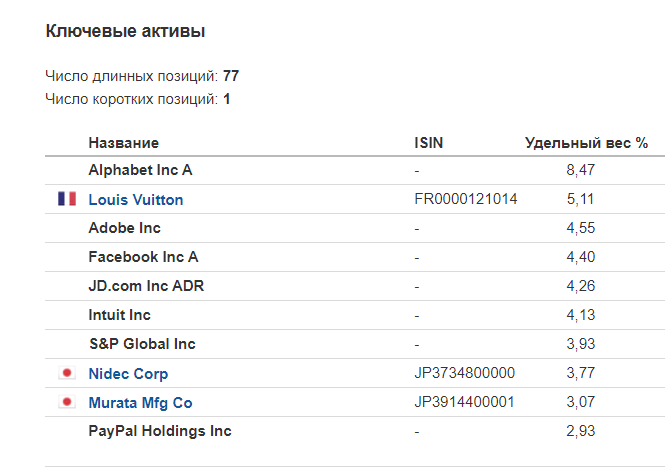Select the Adobe Inc row name
The image size is (665, 470).
tap(125, 228)
